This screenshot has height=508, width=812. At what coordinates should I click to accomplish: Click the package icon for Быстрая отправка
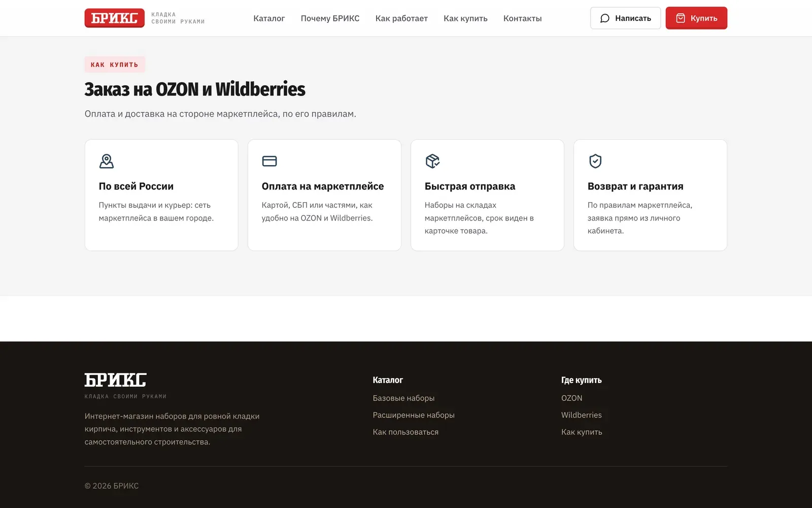click(432, 161)
